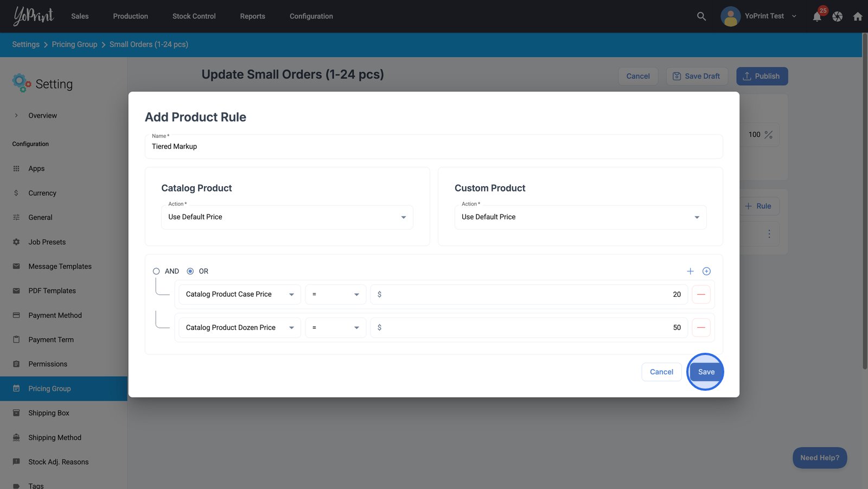This screenshot has width=868, height=489.
Task: Remove the Catalog Product Case Price condition
Action: [701, 294]
